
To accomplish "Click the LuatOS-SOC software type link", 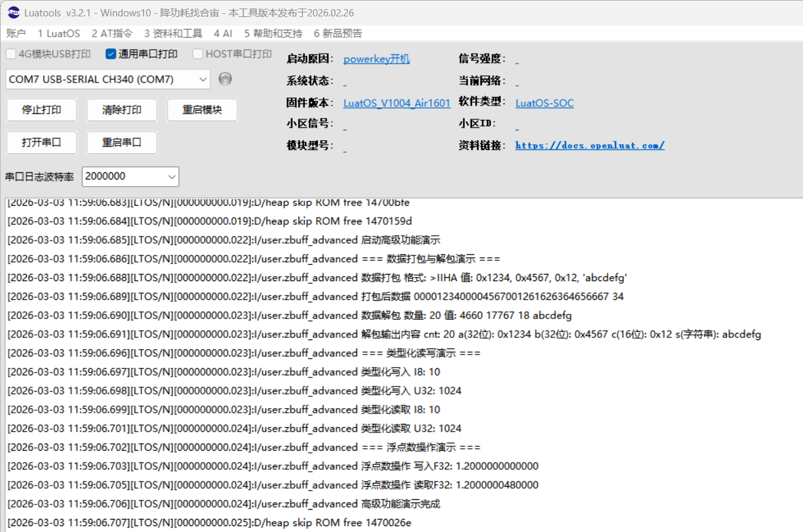I will click(544, 103).
